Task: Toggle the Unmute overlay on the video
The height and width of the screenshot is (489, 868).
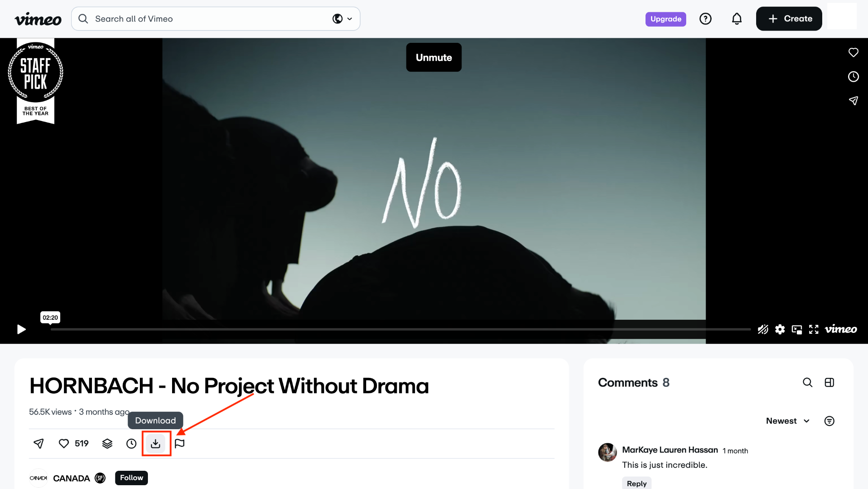Action: [x=433, y=57]
